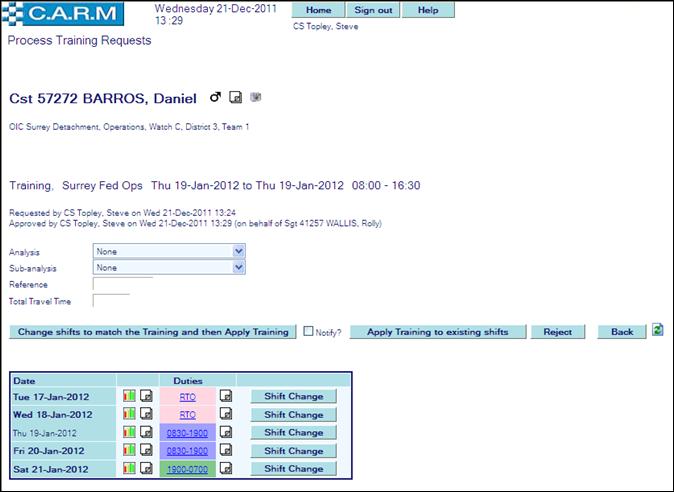
Task: Expand the Analysis dropdown
Action: pyautogui.click(x=238, y=252)
